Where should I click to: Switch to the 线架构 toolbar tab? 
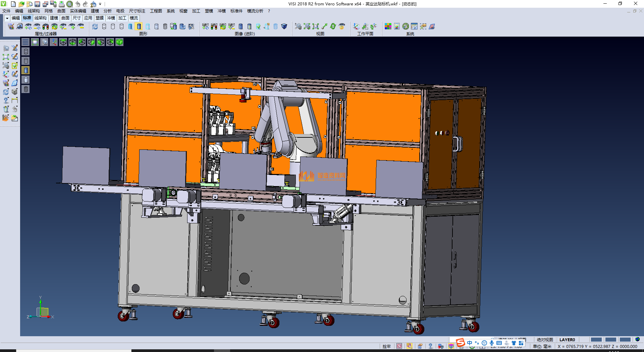pos(40,18)
